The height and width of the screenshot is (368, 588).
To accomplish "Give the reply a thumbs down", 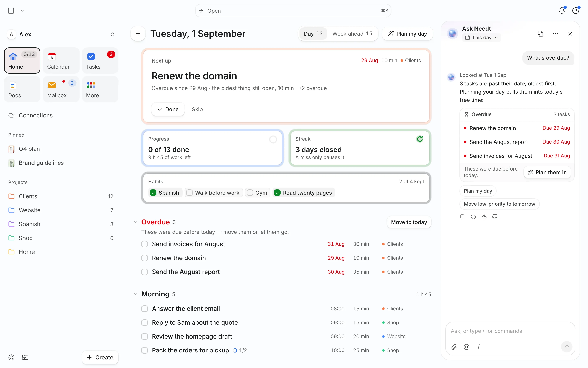I will [495, 217].
